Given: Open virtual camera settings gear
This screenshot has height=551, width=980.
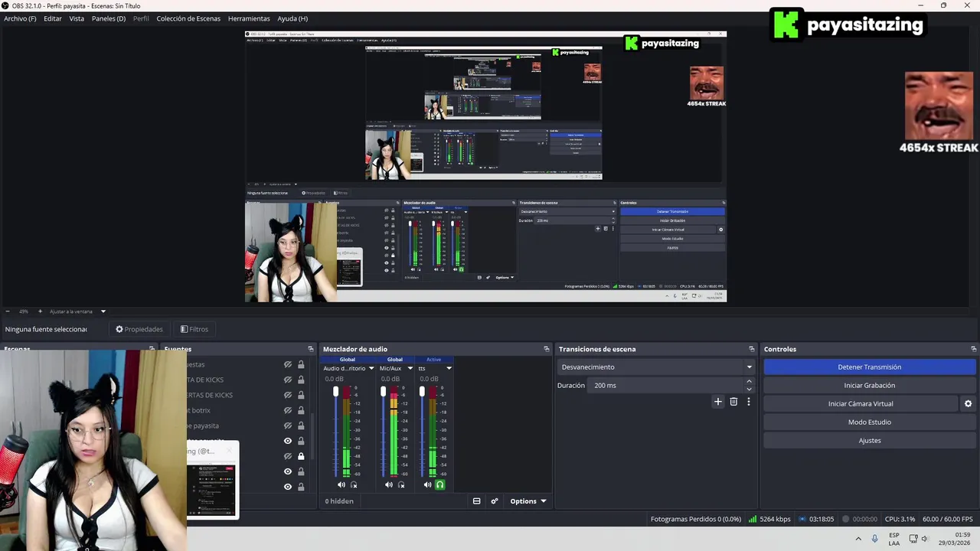Looking at the screenshot, I should tap(968, 403).
